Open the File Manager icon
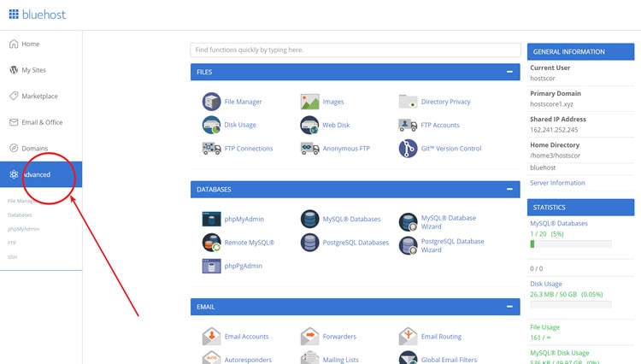 [211, 102]
